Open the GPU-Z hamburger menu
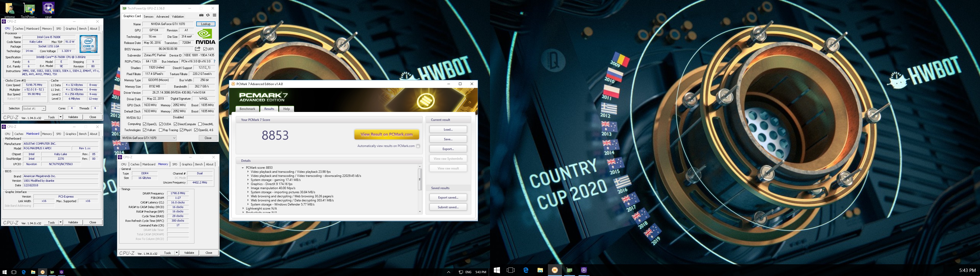Image resolution: width=980 pixels, height=276 pixels. pyautogui.click(x=214, y=15)
